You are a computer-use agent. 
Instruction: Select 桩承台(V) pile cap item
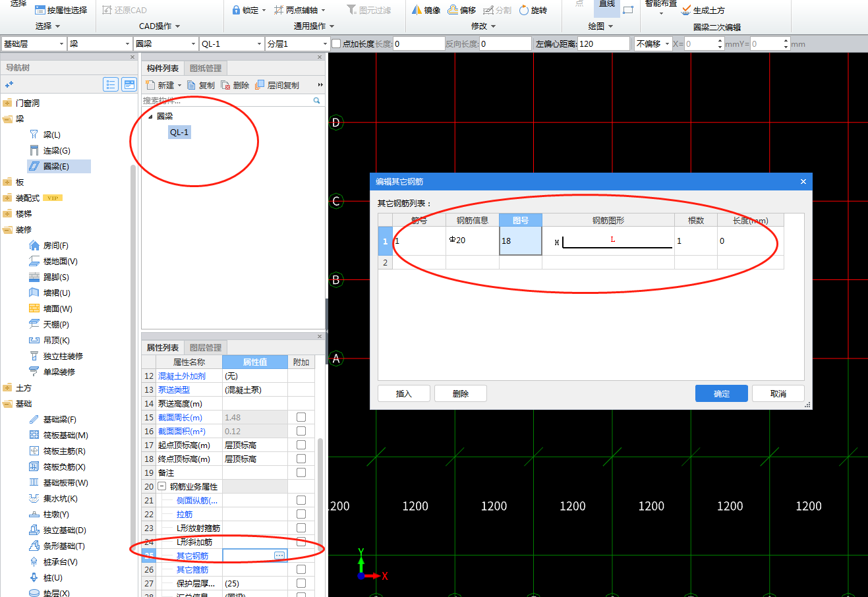54,562
